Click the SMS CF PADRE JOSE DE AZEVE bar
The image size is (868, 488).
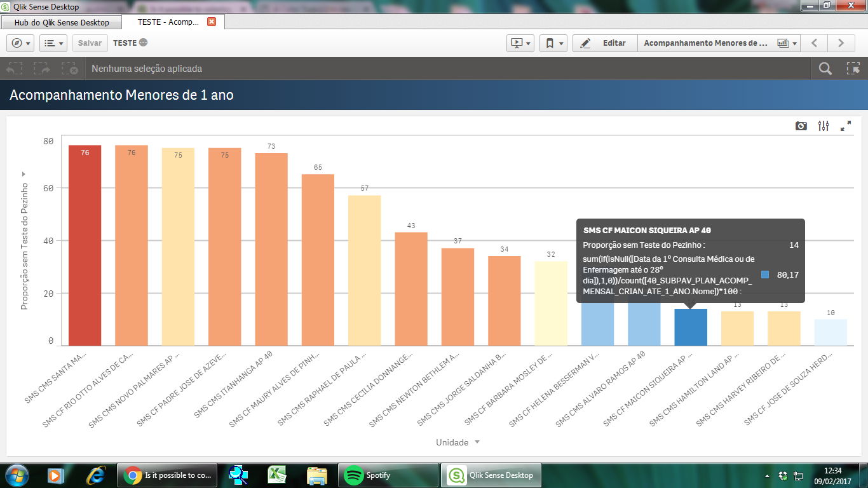(225, 247)
